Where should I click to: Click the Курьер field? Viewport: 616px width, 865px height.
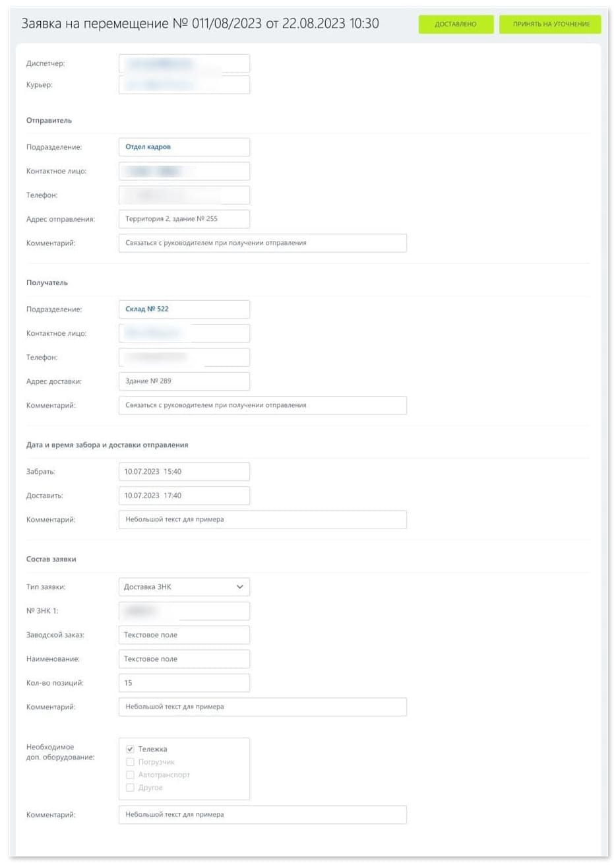click(x=184, y=85)
